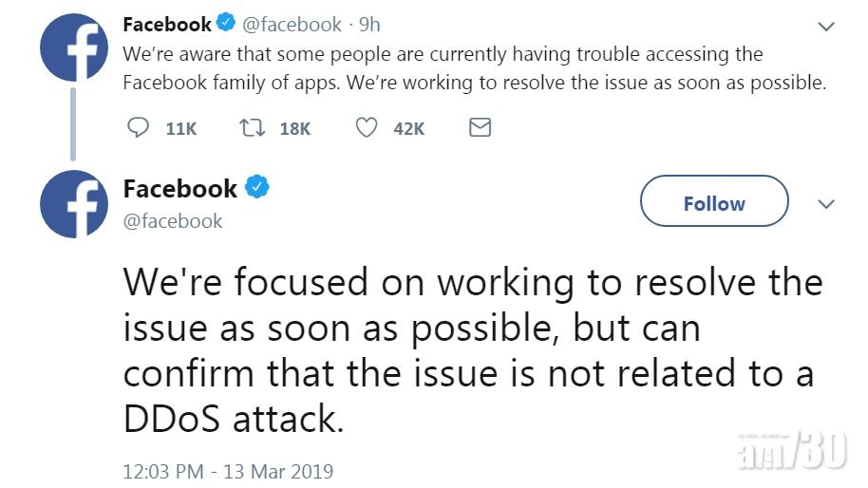Viewport: 868px width, 488px height.
Task: Click Facebook's avatar in the top tweet
Action: tap(74, 47)
